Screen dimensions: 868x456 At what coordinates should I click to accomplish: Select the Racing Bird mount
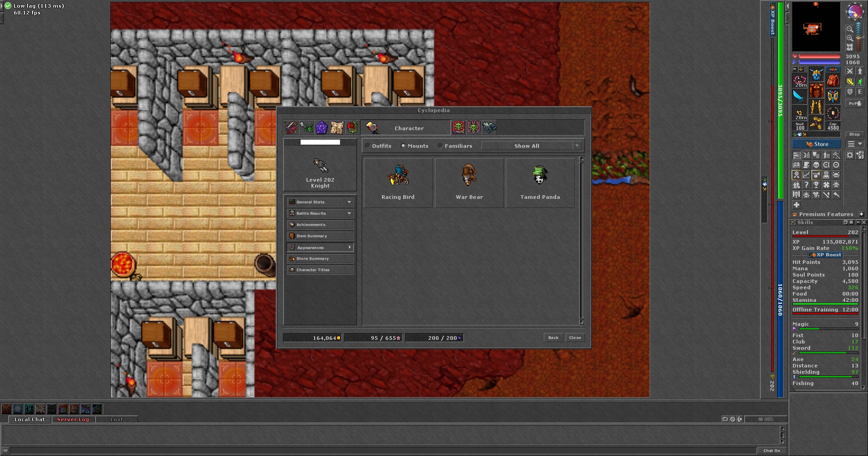tap(398, 183)
